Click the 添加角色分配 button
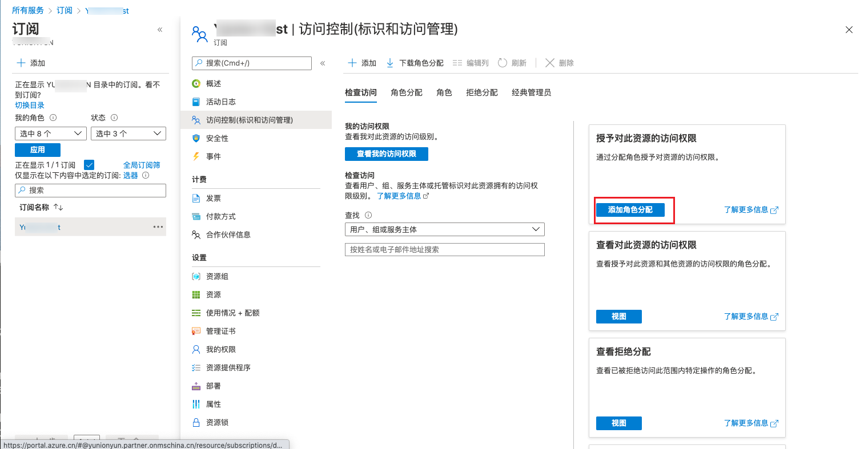The height and width of the screenshot is (449, 868). 630,210
